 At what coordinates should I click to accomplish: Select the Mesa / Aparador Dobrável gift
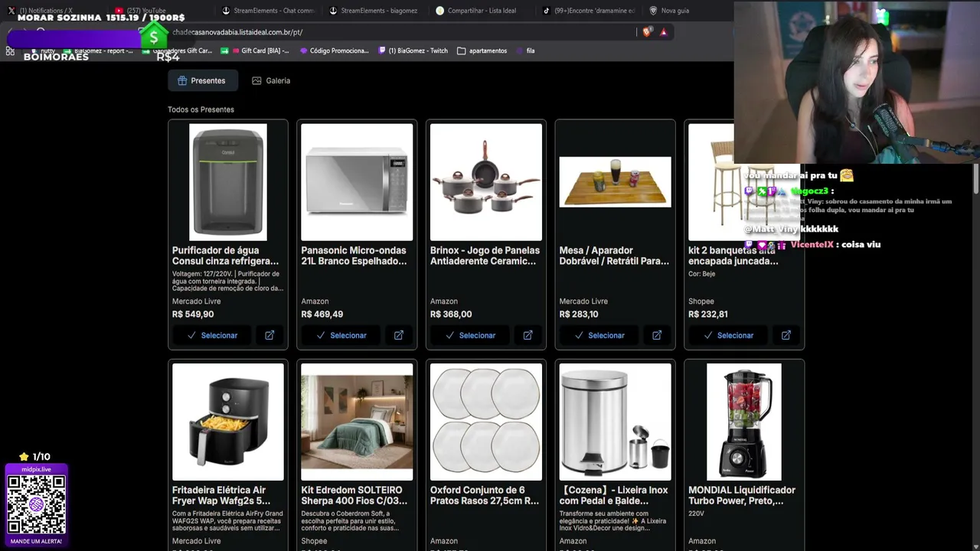tap(599, 335)
